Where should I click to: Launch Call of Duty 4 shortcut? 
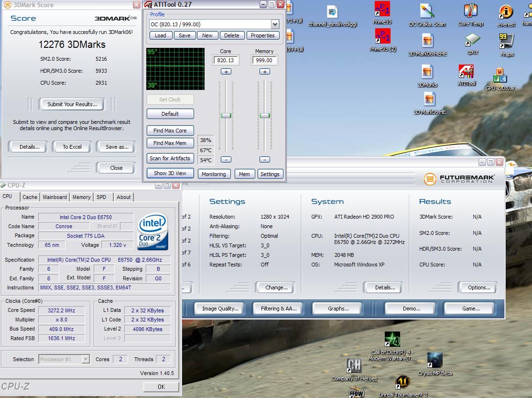pos(392,340)
